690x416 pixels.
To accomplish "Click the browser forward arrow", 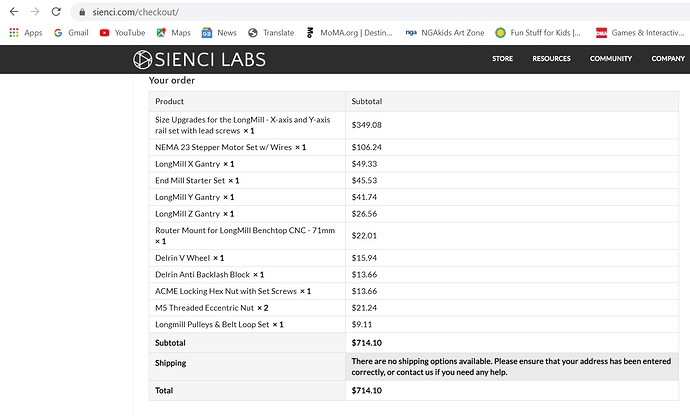I will click(x=35, y=12).
